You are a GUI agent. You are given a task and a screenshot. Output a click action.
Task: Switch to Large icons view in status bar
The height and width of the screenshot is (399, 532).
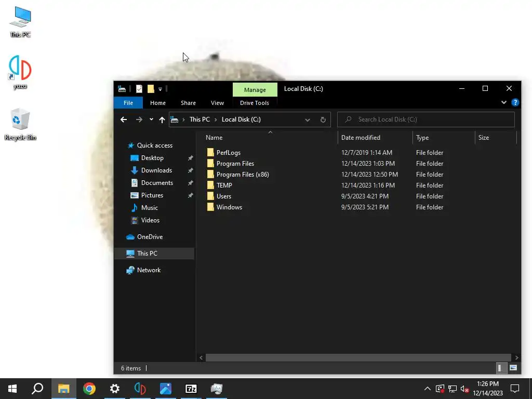513,368
